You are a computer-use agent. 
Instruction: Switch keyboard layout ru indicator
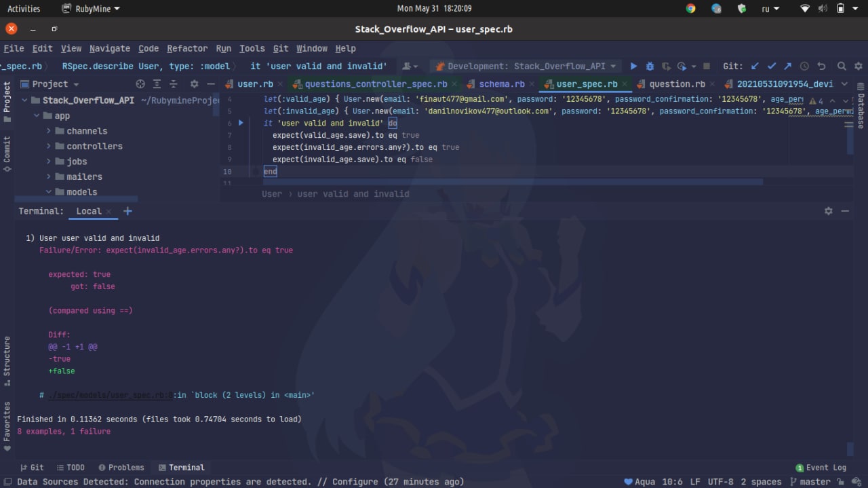point(770,9)
